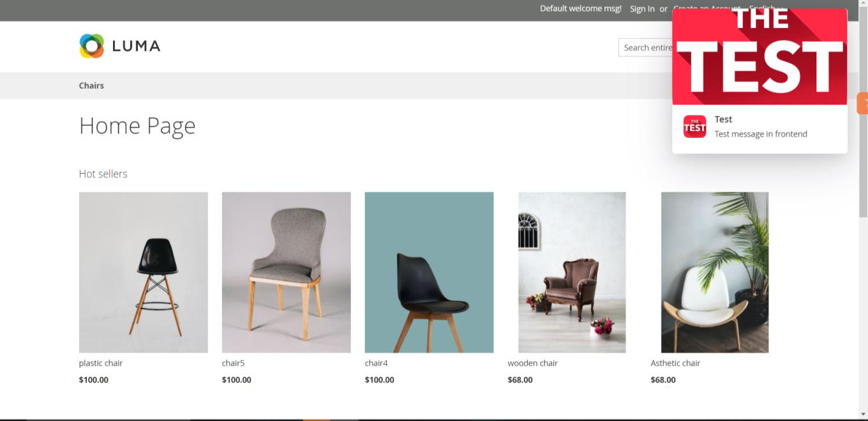
Task: Click the plastic chair product name
Action: (101, 363)
